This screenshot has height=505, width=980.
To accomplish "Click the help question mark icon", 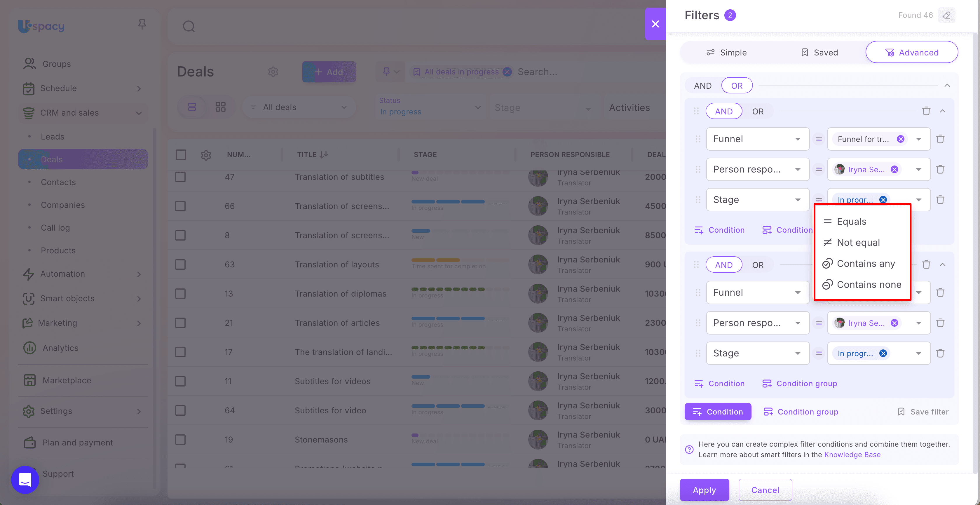I will tap(689, 450).
